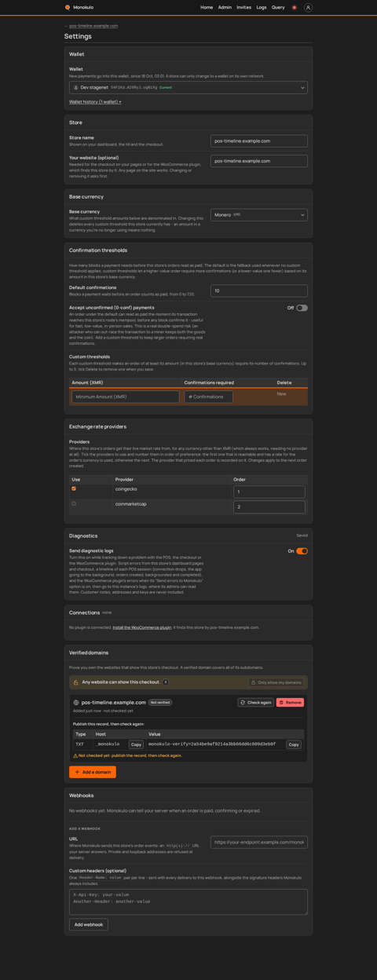Copy the _monokulo host value
The width and height of the screenshot is (377, 980).
pyautogui.click(x=136, y=744)
